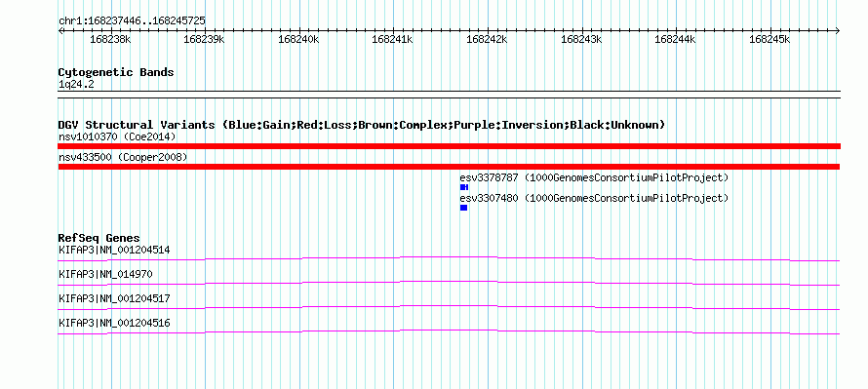Click the blue esv3307480 gain marker
The image size is (868, 389).
463,208
